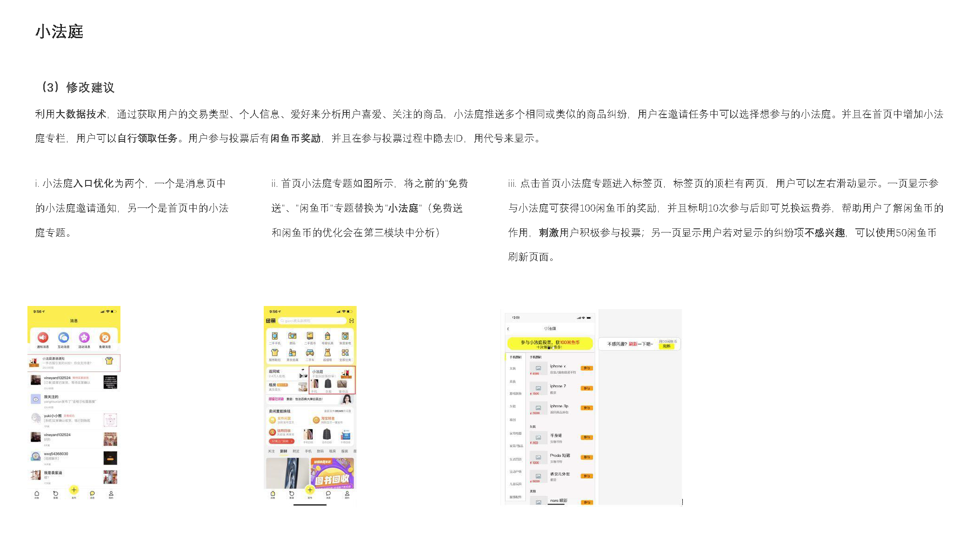The width and height of the screenshot is (980, 551).
Task: Tap the back chevron on the 小法庭 page
Action: click(x=508, y=328)
